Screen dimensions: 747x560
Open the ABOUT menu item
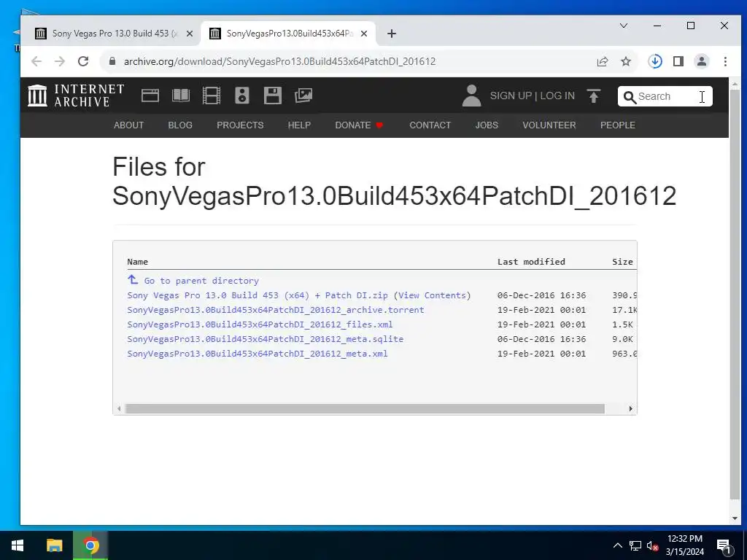pyautogui.click(x=128, y=125)
